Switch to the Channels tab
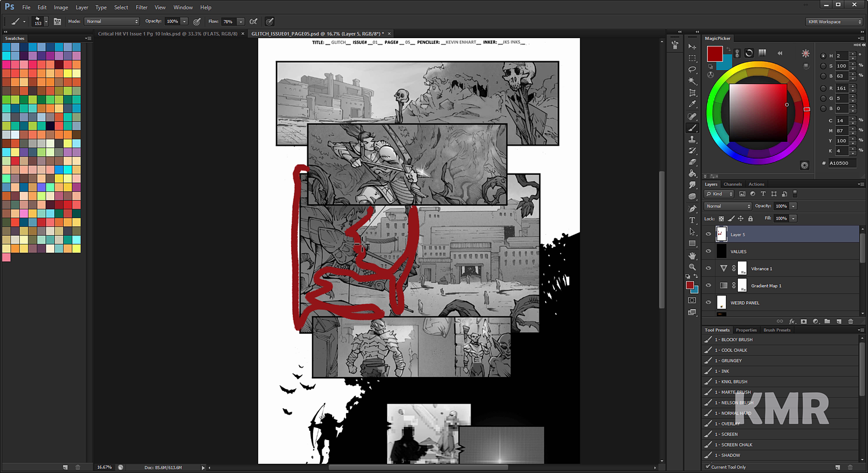 [733, 184]
